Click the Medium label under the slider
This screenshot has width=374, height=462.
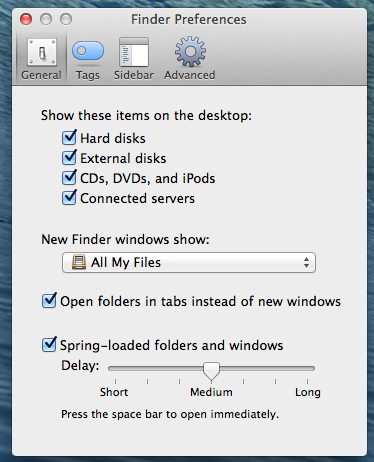(211, 392)
